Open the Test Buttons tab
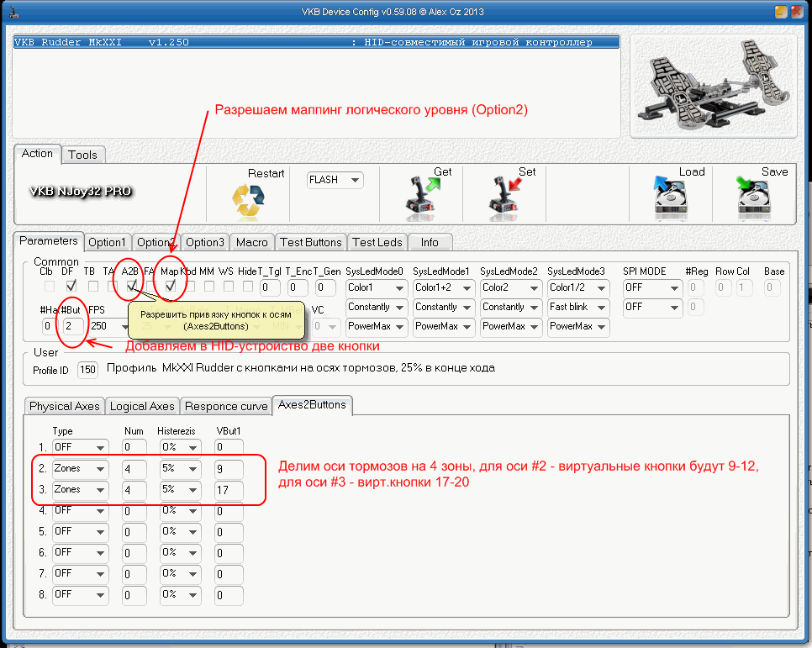Image resolution: width=812 pixels, height=648 pixels. click(311, 242)
